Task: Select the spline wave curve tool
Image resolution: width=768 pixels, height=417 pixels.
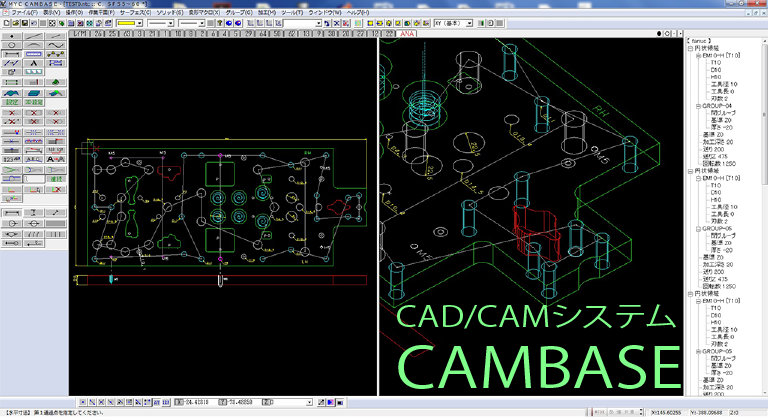Action: (x=56, y=45)
